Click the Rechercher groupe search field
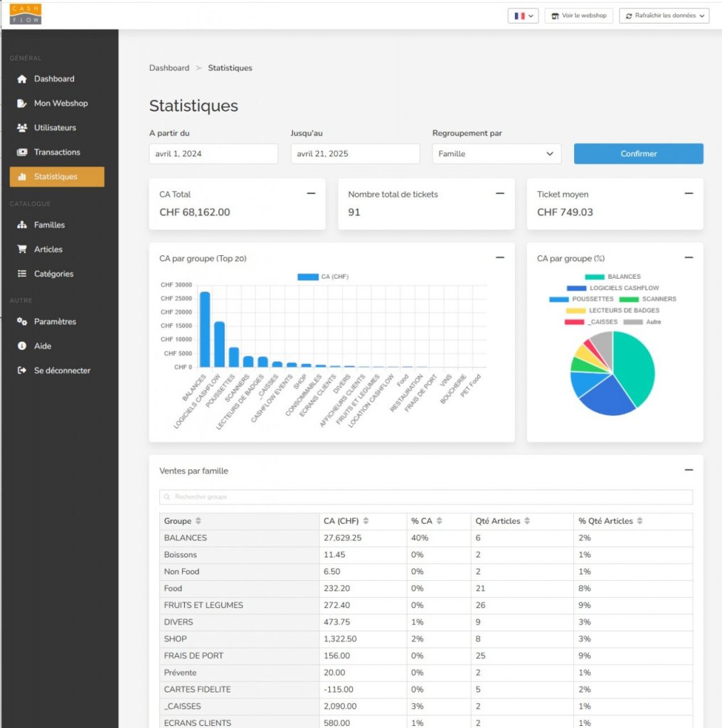Viewport: 722px width, 728px height. pyautogui.click(x=425, y=497)
